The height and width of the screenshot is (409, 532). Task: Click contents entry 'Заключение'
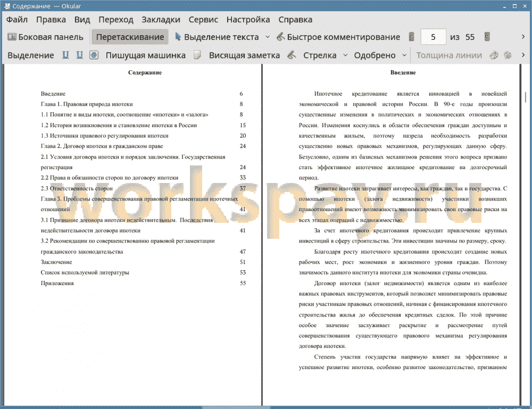tap(56, 262)
